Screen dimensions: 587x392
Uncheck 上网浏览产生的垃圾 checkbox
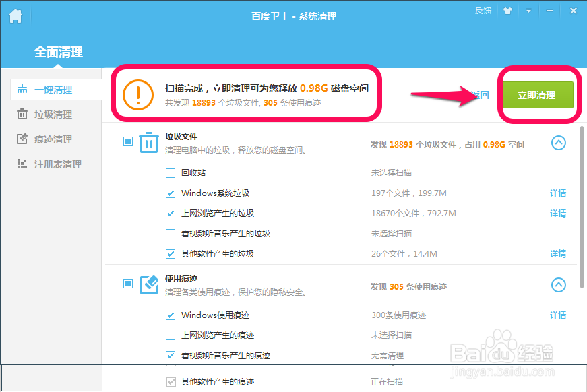pyautogui.click(x=171, y=214)
